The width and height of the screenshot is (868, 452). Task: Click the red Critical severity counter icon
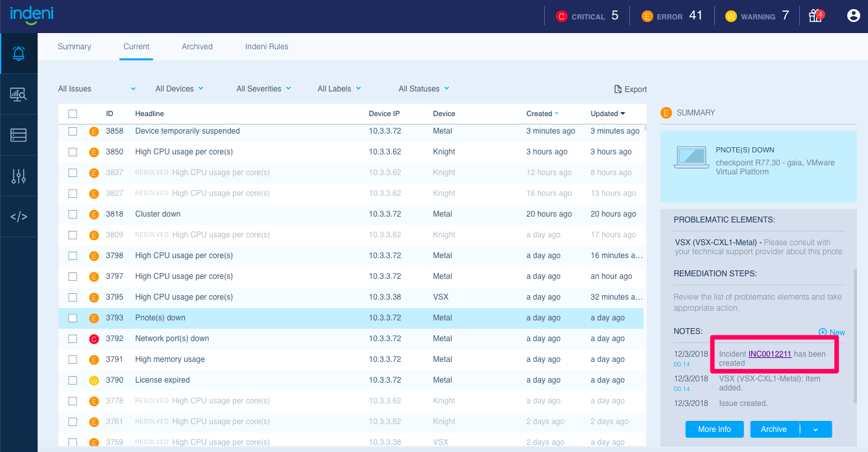tap(562, 16)
